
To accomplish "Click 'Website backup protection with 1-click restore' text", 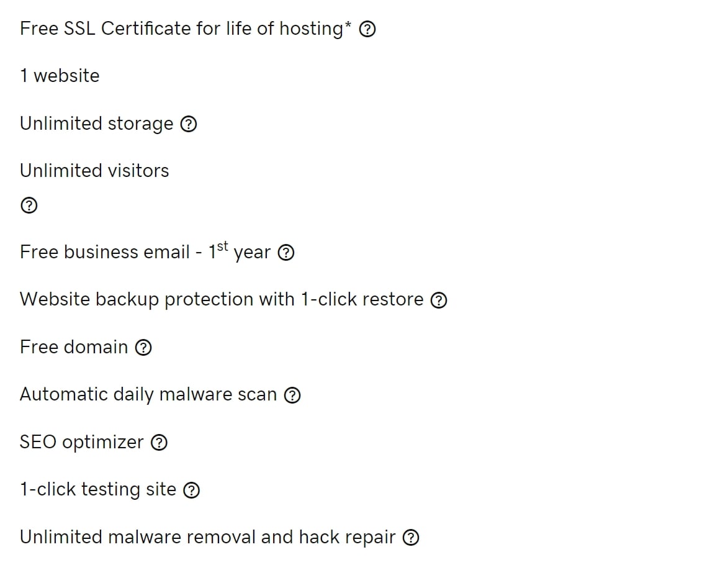I will [x=222, y=299].
